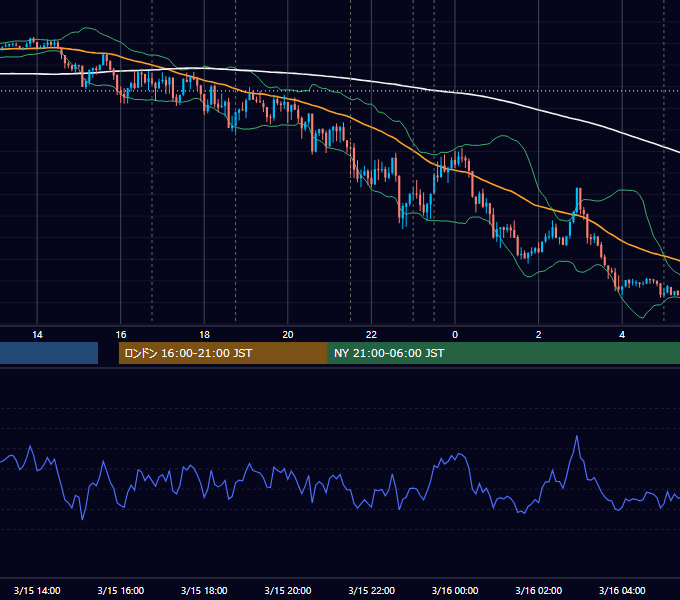Image resolution: width=680 pixels, height=600 pixels.
Task: Click the ロンドン 16:00-21:00 JST session bar
Action: point(223,353)
